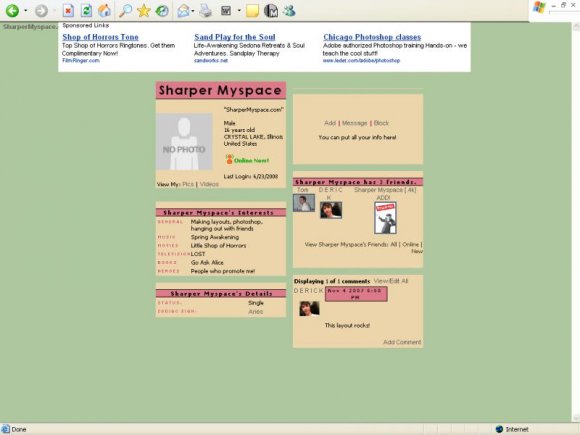Open the Sand Play for the Soul link
The height and width of the screenshot is (435, 580).
coord(235,37)
